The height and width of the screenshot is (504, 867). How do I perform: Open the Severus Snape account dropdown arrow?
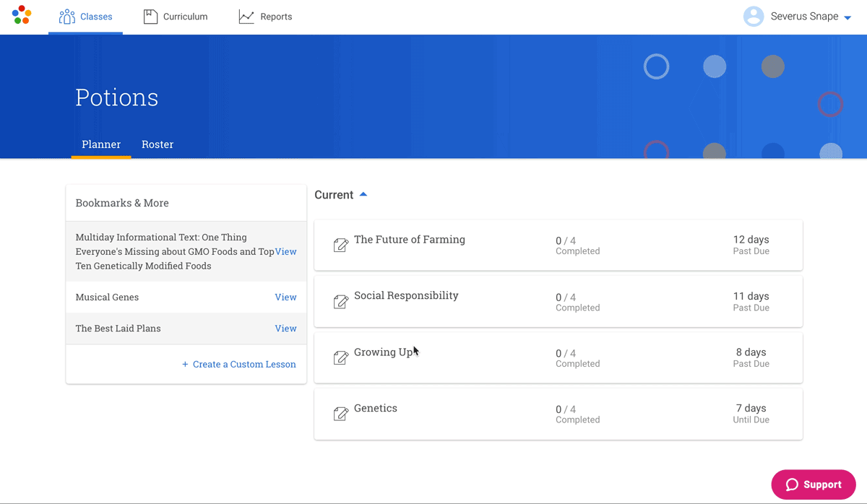point(847,17)
